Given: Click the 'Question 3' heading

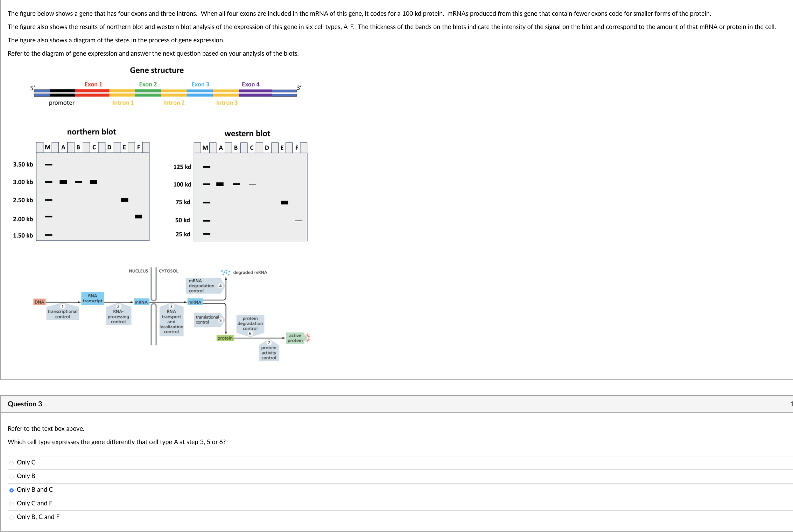Looking at the screenshot, I should tap(25, 404).
